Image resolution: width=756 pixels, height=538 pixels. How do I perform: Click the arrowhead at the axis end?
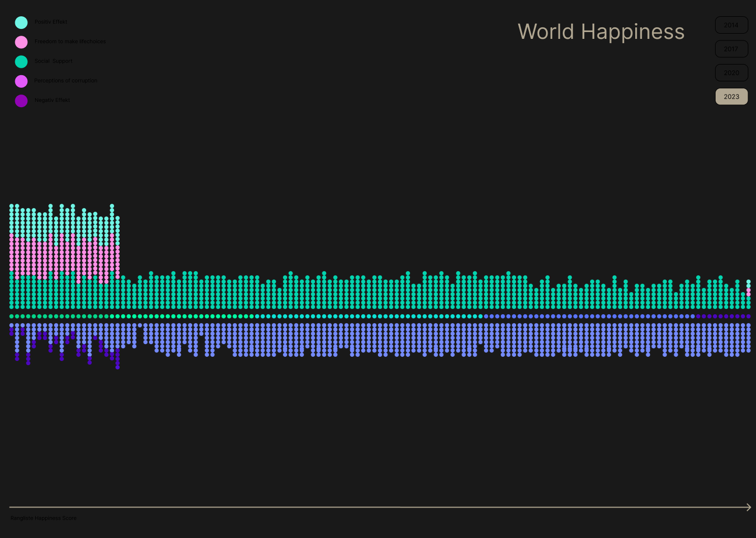(x=749, y=507)
